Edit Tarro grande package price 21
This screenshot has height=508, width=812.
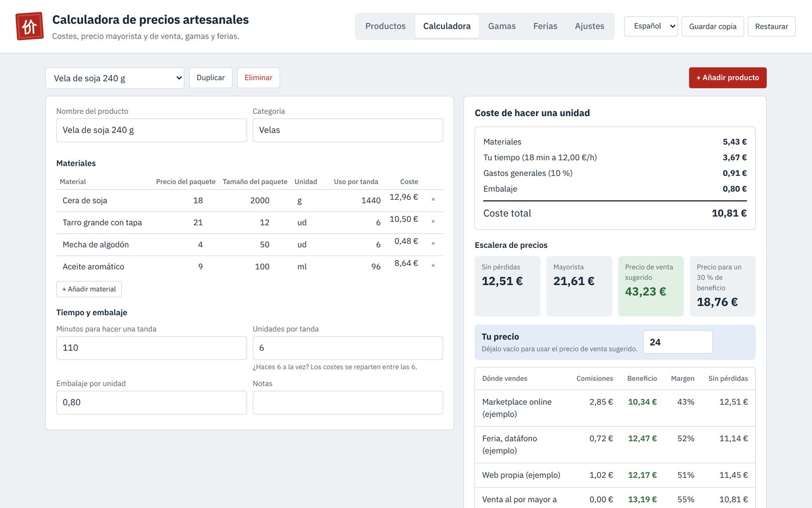[x=186, y=222]
